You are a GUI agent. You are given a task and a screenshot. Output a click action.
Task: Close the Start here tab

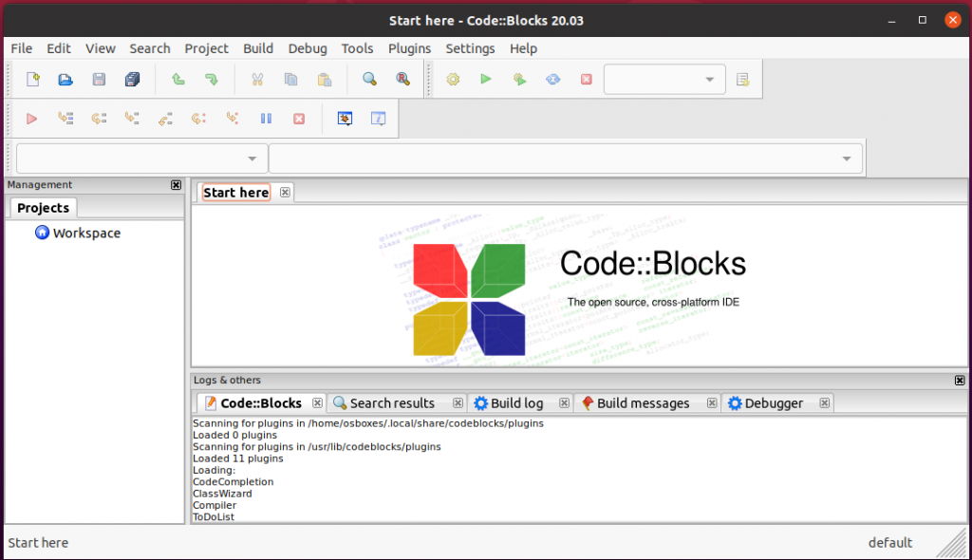point(285,193)
